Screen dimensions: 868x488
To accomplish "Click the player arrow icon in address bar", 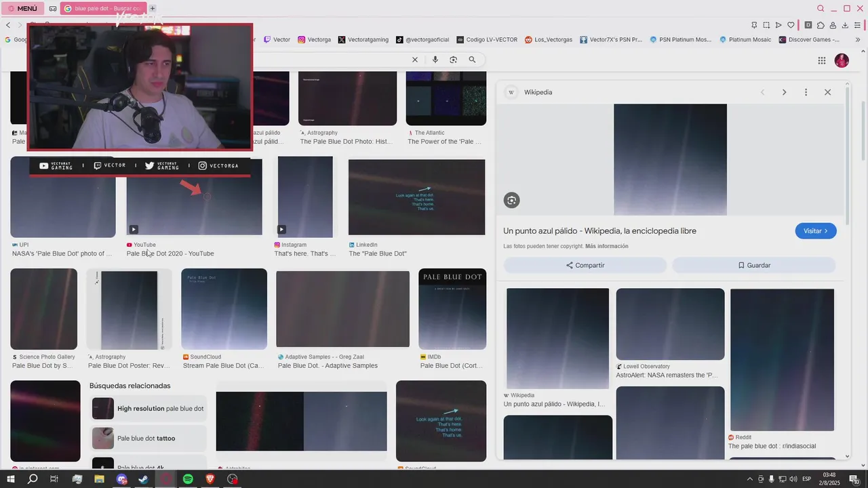I will (778, 25).
